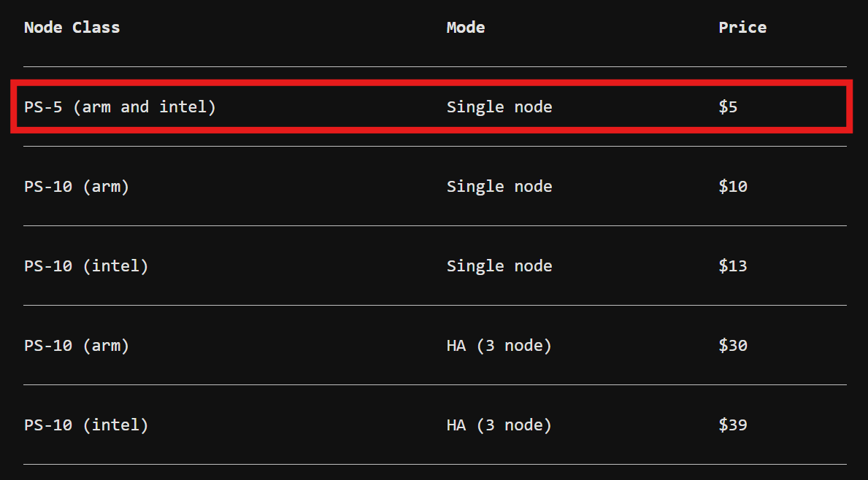
Task: Click "PS-10 (arm)" in the $10 row
Action: [x=77, y=187]
